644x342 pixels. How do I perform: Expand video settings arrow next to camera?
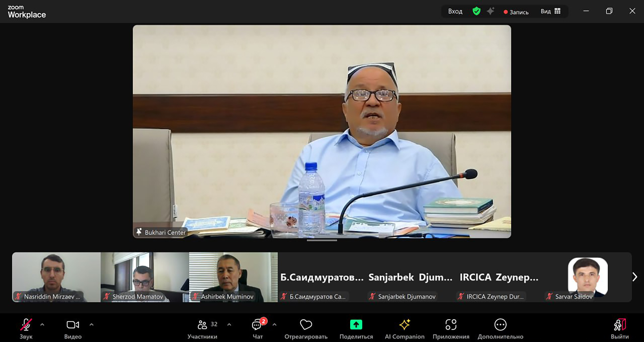coord(92,325)
